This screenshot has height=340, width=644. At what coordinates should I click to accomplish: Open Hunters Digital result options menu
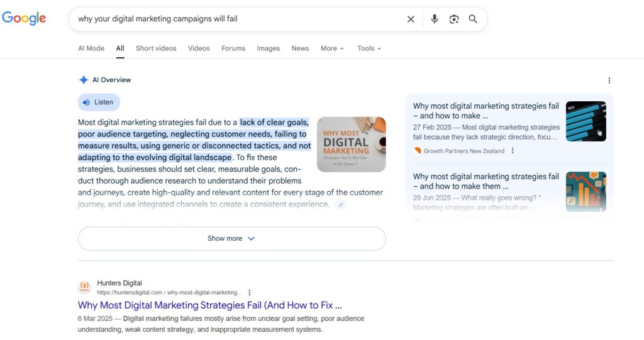(x=250, y=292)
